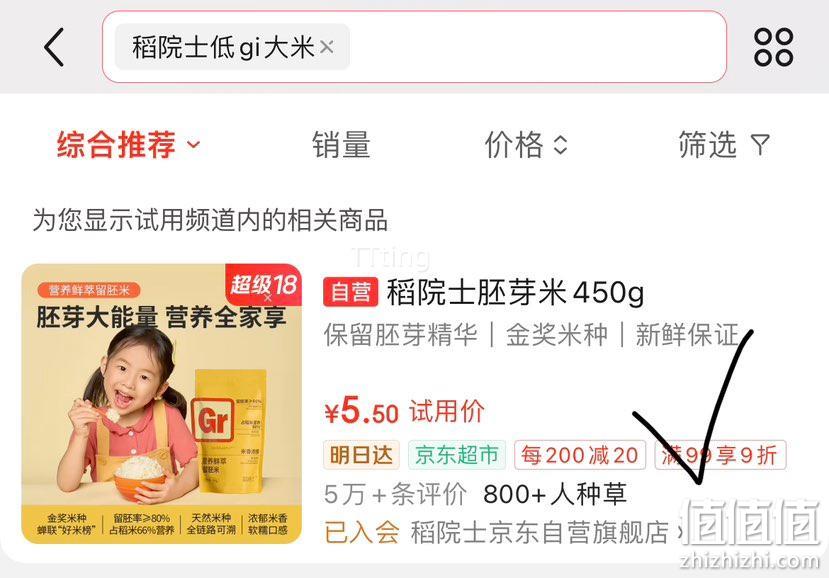Open the 每200减20 coupon tag
This screenshot has width=829, height=578.
pos(580,455)
